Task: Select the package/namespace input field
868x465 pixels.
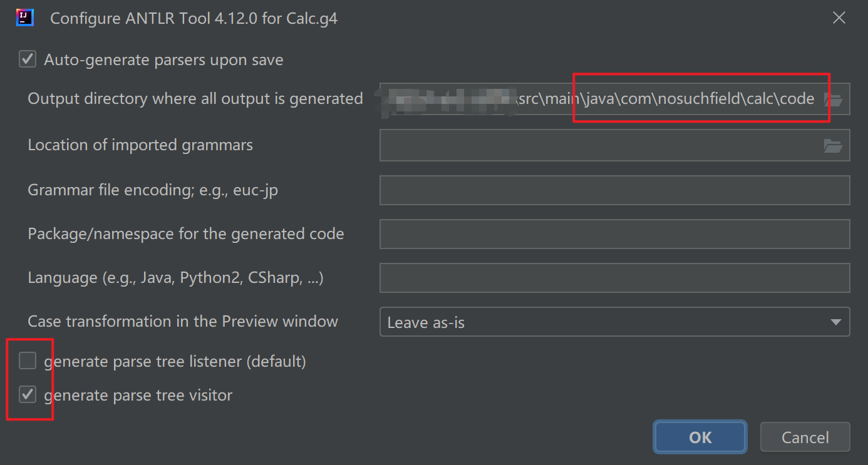Action: [614, 233]
